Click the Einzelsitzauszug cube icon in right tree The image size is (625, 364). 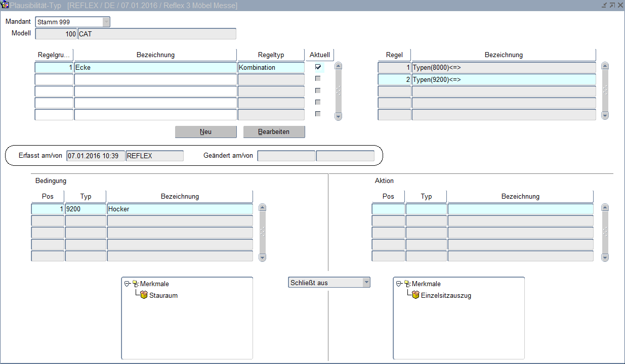415,295
